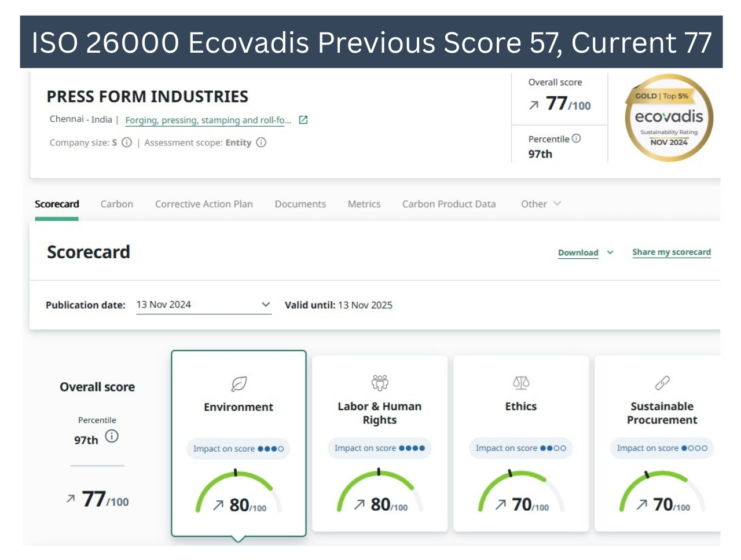
Task: Click the 97th percentile value in header
Action: coord(540,154)
